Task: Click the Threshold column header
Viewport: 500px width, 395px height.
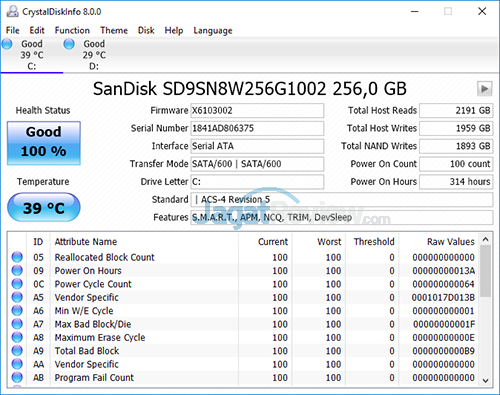Action: (x=372, y=241)
